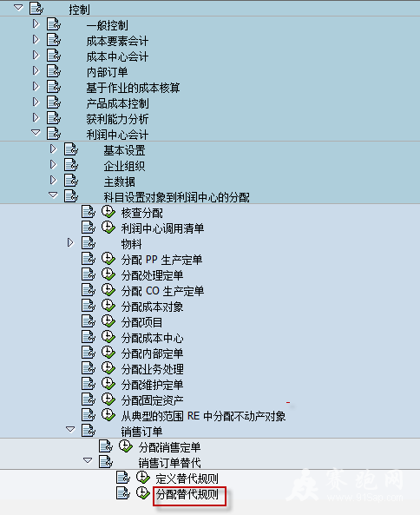Open documentation icon for 控制
This screenshot has height=515, width=420.
36,8
